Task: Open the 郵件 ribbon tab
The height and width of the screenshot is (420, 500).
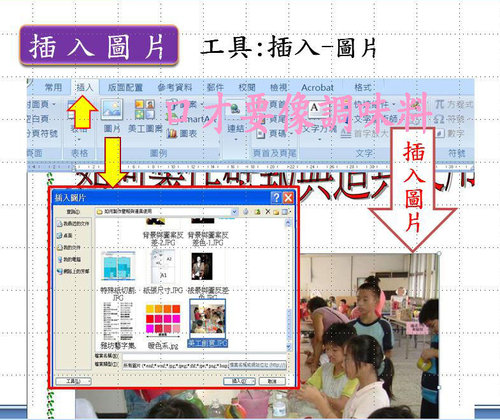Action: (x=215, y=88)
